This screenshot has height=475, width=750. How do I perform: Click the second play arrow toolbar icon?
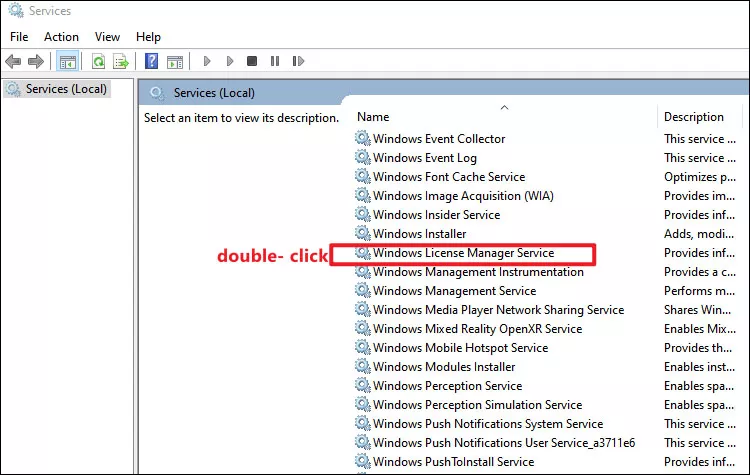coord(230,61)
